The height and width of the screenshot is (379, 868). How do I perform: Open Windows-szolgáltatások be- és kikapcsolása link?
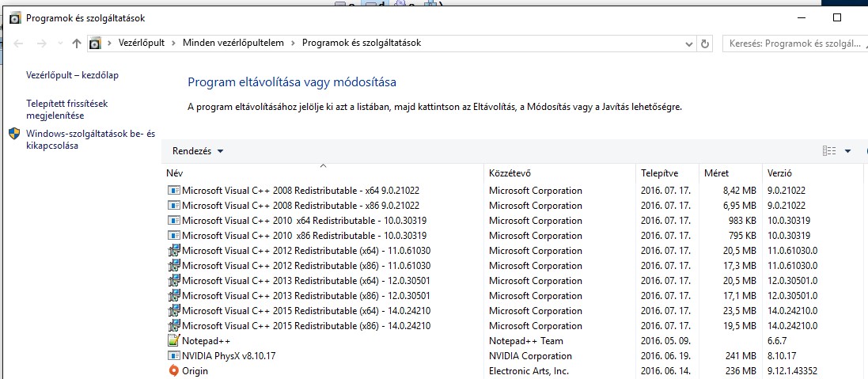(90, 139)
